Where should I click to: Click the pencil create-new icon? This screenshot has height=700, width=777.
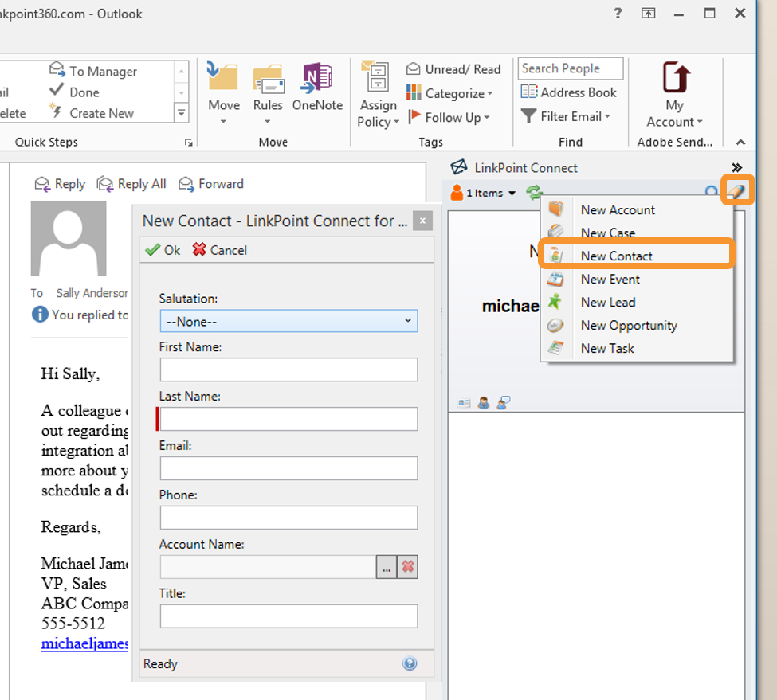coord(737,190)
